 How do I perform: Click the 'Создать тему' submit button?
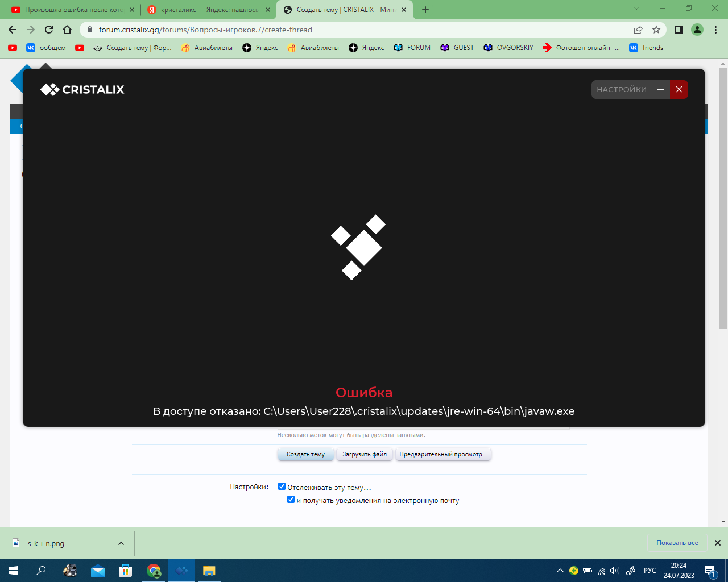click(305, 454)
